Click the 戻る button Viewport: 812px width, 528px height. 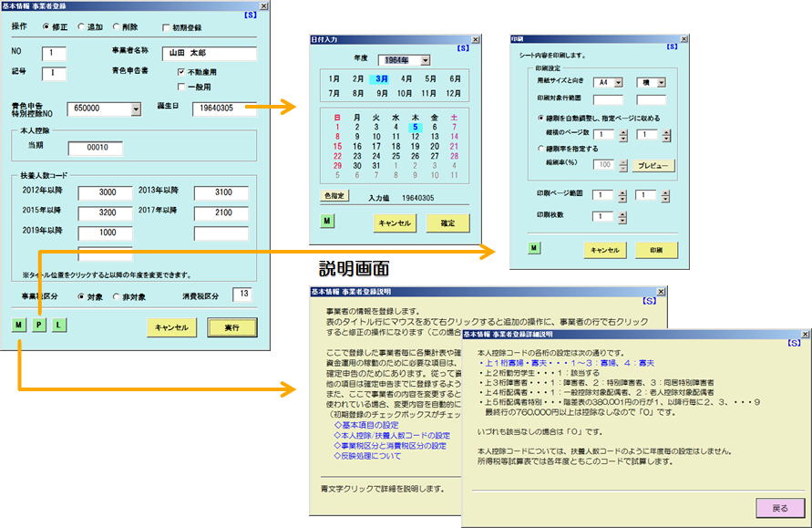click(780, 508)
